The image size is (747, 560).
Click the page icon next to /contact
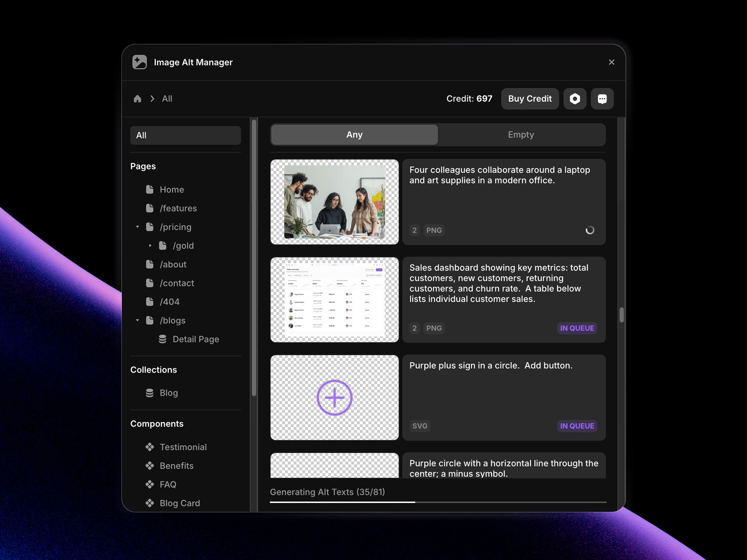pyautogui.click(x=150, y=283)
